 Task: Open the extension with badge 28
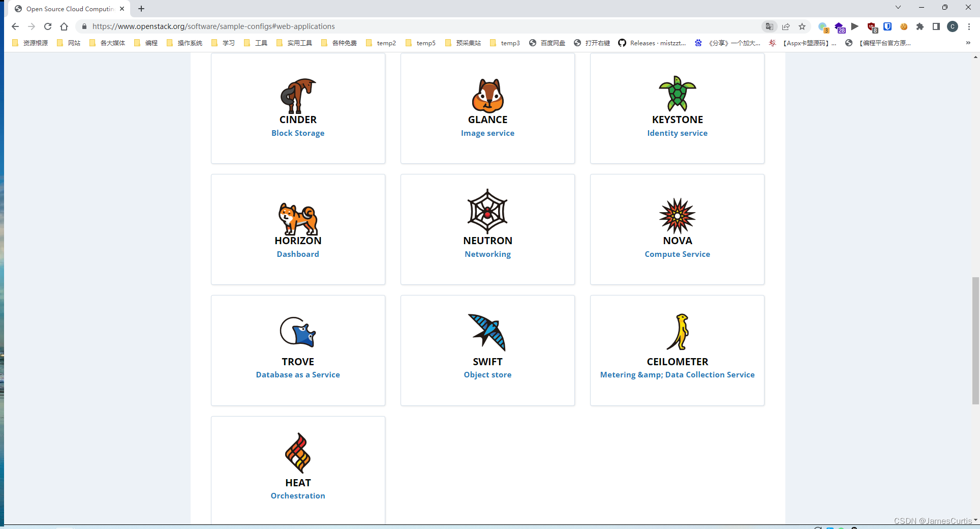(x=840, y=27)
